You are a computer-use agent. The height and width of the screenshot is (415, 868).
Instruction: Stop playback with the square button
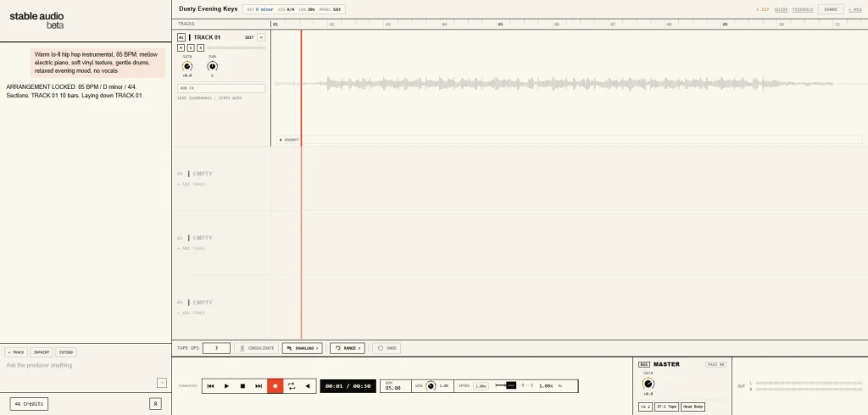pos(242,386)
